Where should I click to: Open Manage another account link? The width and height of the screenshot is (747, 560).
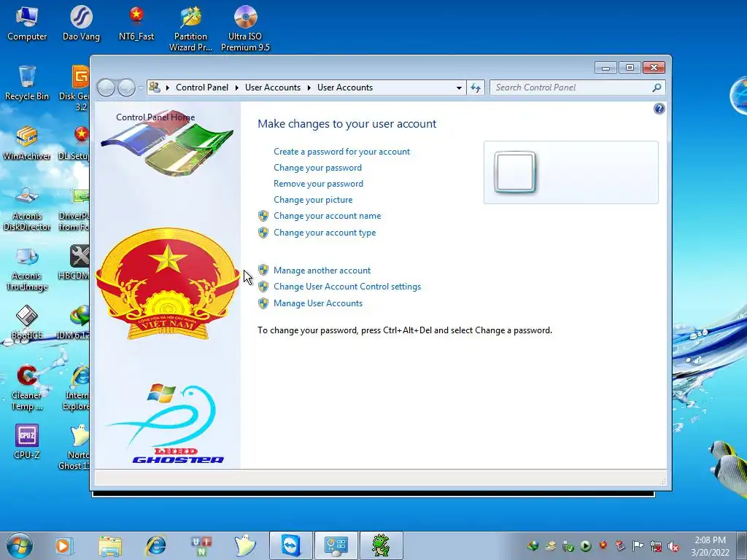322,271
